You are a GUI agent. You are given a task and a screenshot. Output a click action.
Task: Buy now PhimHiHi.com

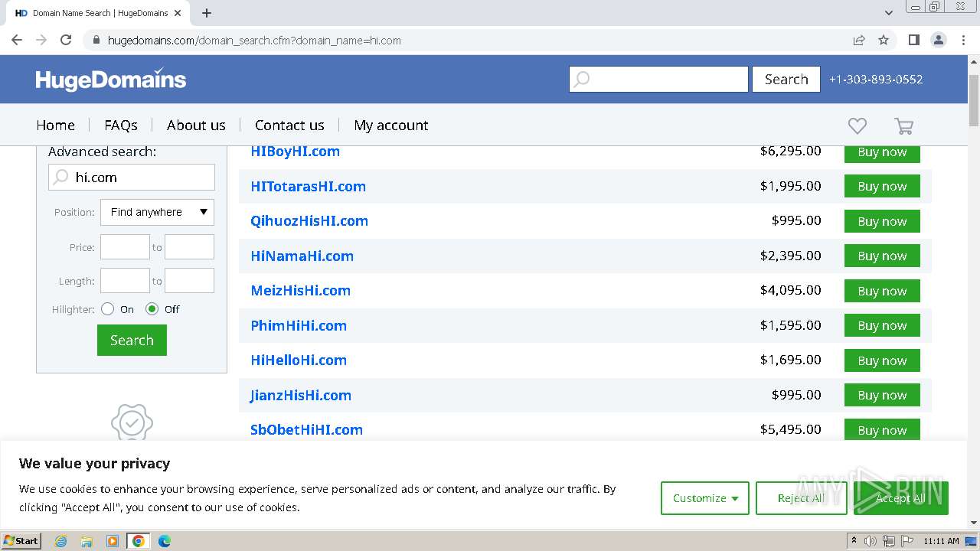[882, 325]
